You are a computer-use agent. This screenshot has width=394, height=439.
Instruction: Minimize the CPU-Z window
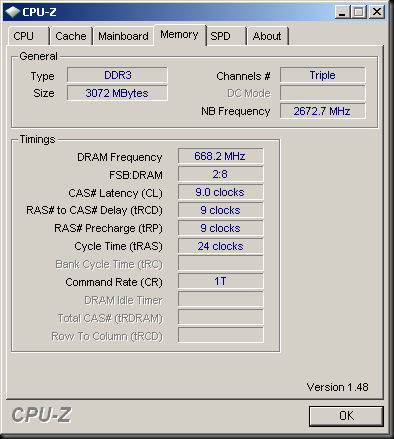[x=342, y=12]
